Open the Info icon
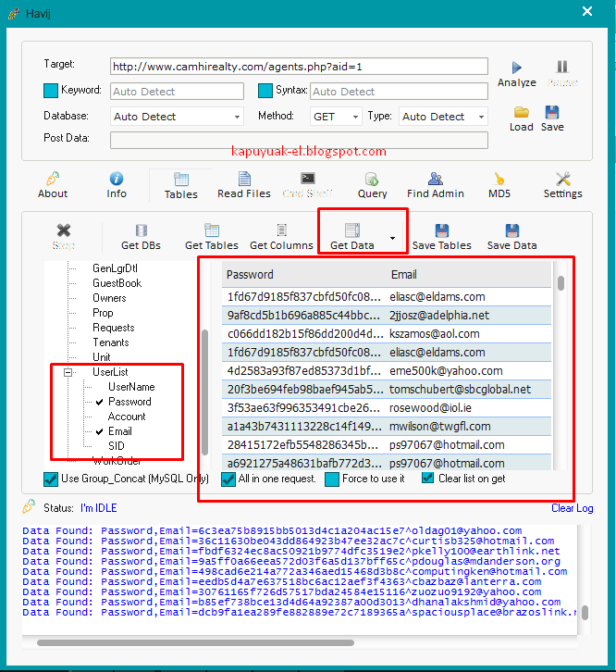 pos(117,179)
